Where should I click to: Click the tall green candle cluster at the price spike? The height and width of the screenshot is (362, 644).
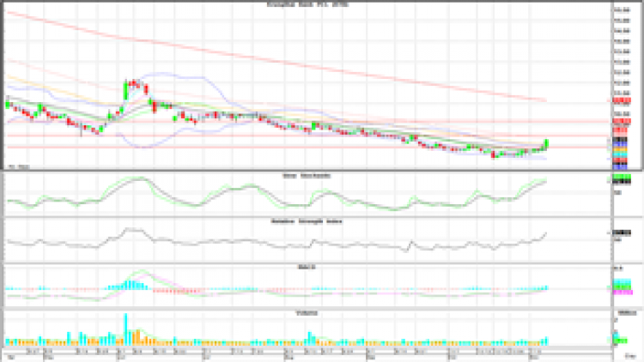coord(135,86)
